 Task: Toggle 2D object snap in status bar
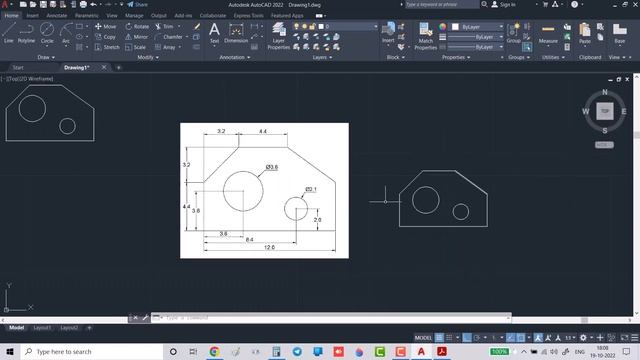520,338
